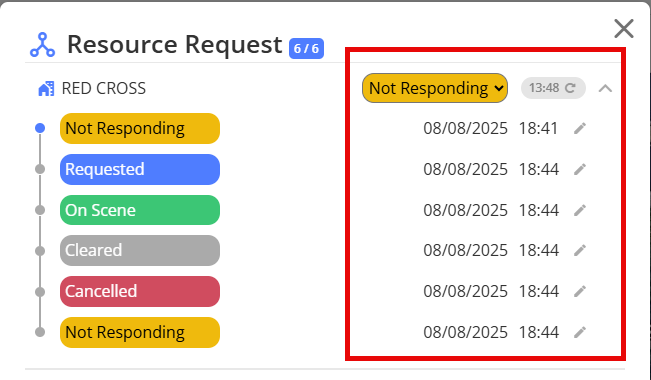
Task: Click the Resource Request network icon
Action: pos(42,45)
